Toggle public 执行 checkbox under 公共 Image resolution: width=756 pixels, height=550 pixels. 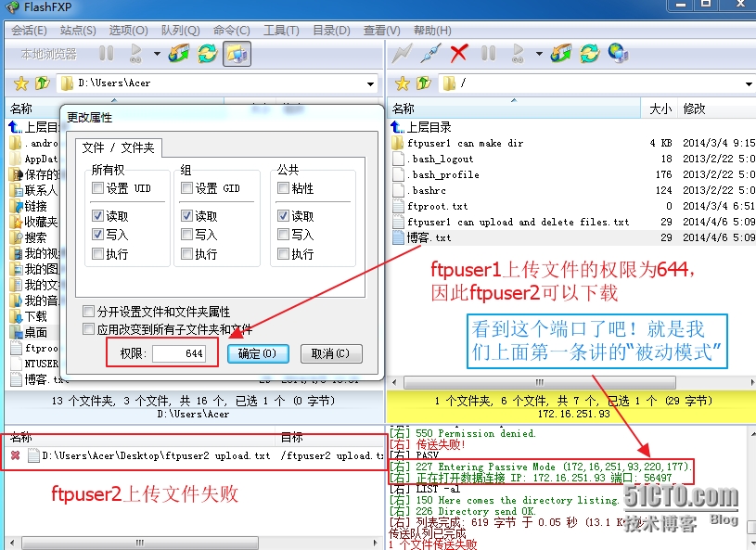284,253
